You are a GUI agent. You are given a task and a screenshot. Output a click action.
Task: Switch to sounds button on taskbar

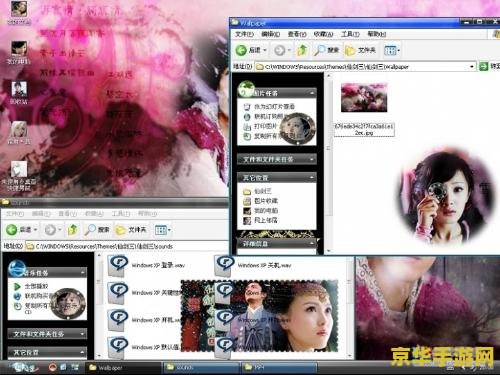pyautogui.click(x=201, y=368)
